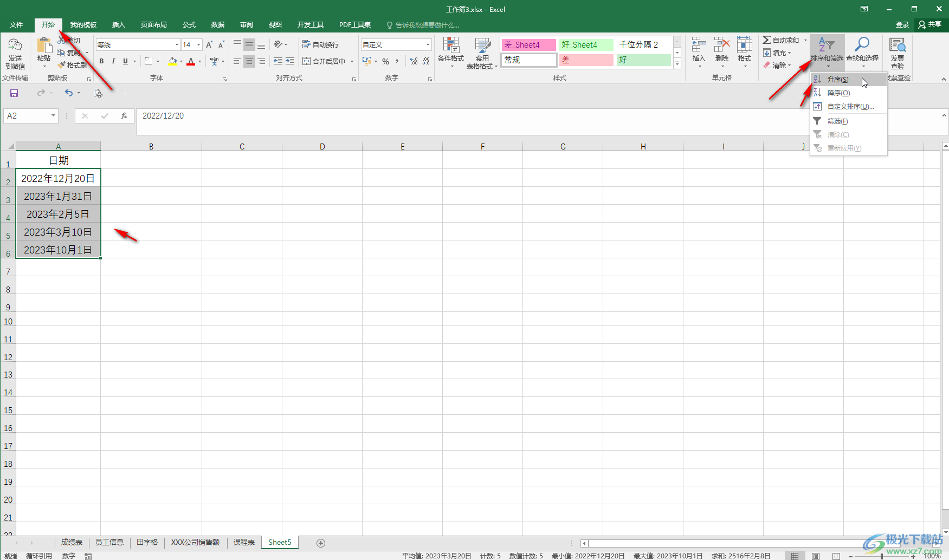This screenshot has height=560, width=949.
Task: Open Find and Select (查找和选择)
Action: pyautogui.click(x=862, y=53)
